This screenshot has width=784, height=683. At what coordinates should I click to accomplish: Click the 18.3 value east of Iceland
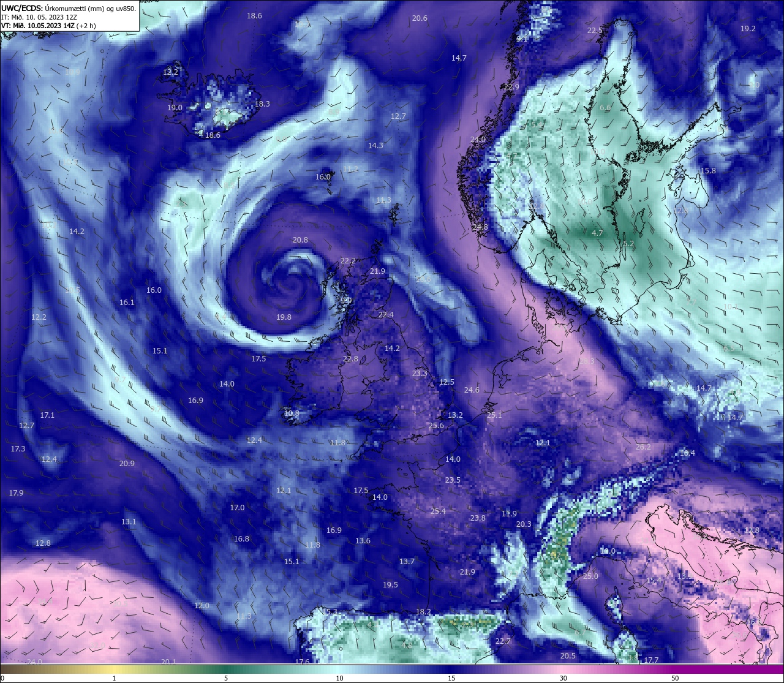click(x=262, y=104)
